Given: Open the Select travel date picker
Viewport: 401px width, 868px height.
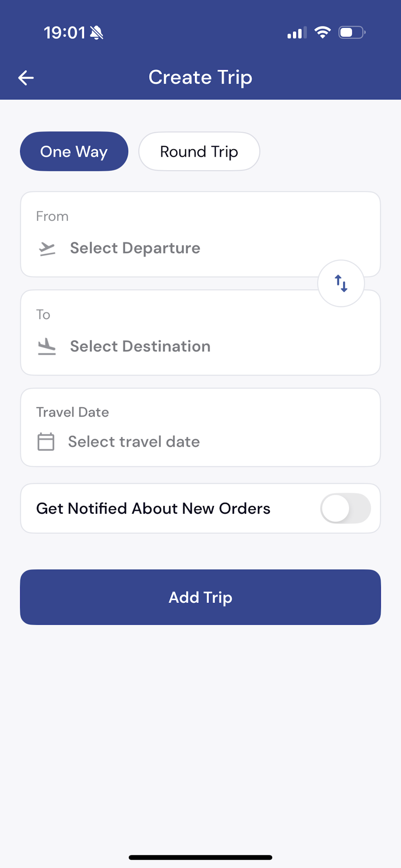Looking at the screenshot, I should click(200, 427).
